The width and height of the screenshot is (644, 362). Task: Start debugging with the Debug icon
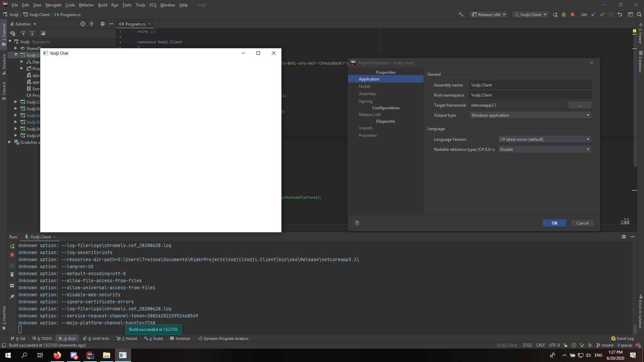pos(564,14)
